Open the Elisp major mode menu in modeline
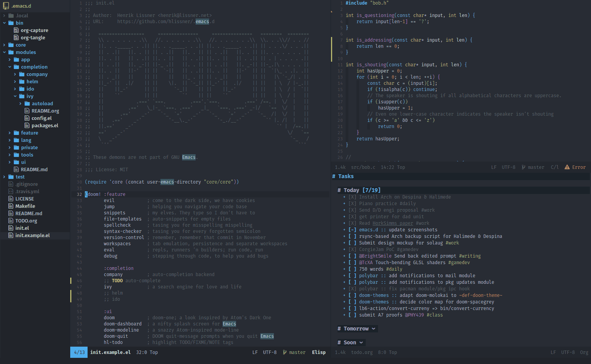The image size is (591, 364). [319, 352]
